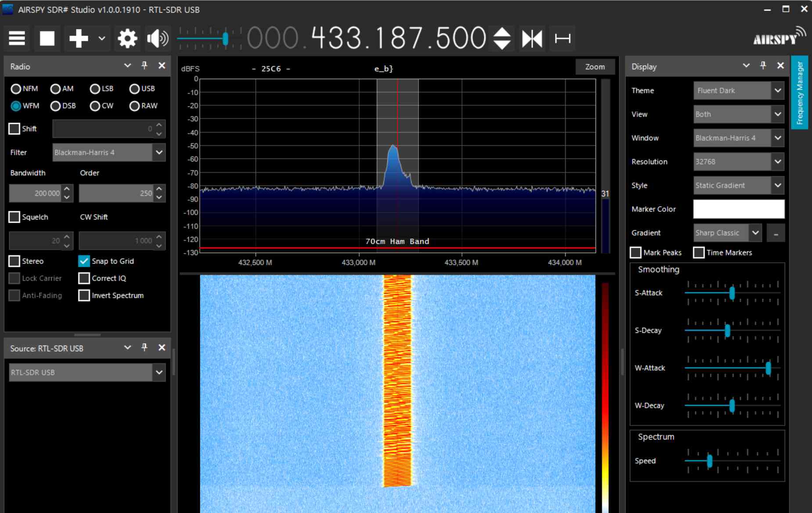Click the frequency tuning up/down arrows icon
812x513 pixels.
tap(502, 39)
